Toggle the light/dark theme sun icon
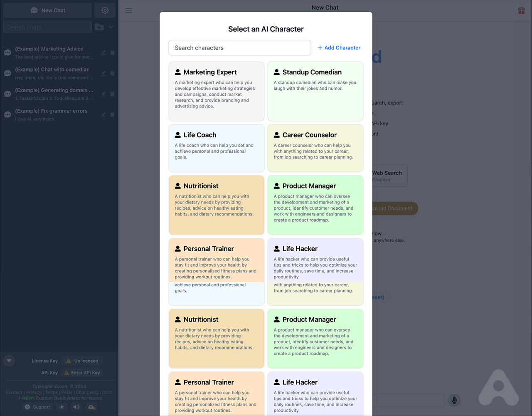 (x=62, y=407)
